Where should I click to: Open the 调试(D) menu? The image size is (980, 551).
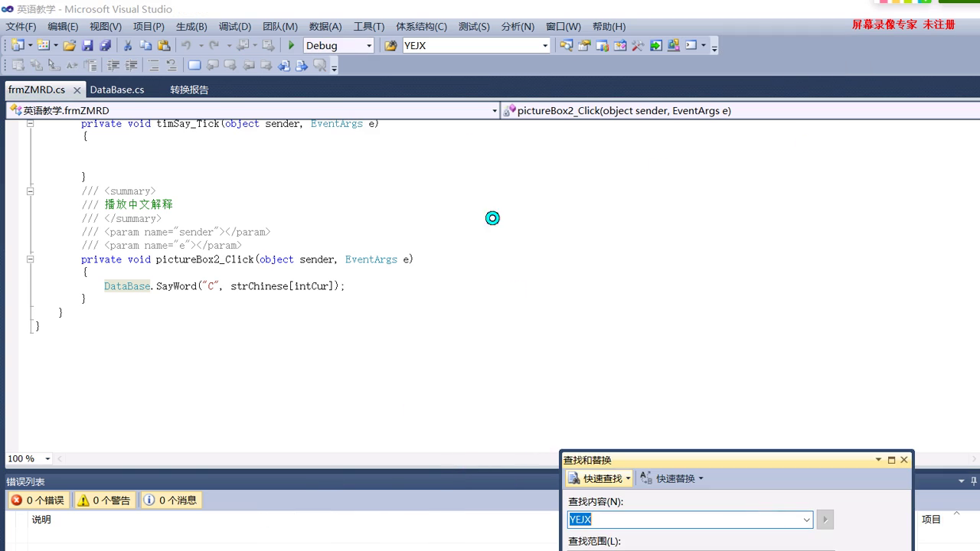(x=235, y=26)
